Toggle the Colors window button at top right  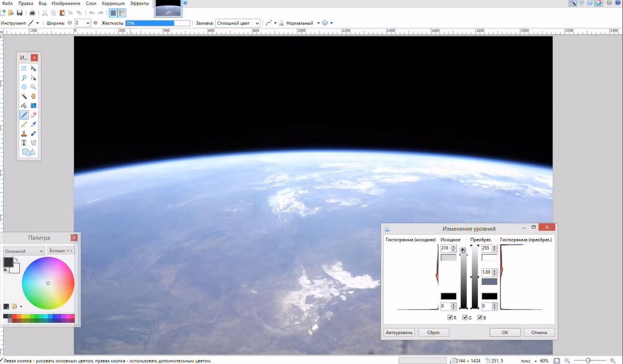(598, 3)
